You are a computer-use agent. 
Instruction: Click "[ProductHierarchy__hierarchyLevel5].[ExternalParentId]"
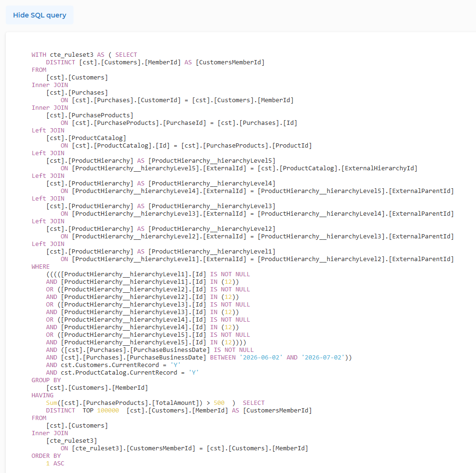[x=356, y=191]
